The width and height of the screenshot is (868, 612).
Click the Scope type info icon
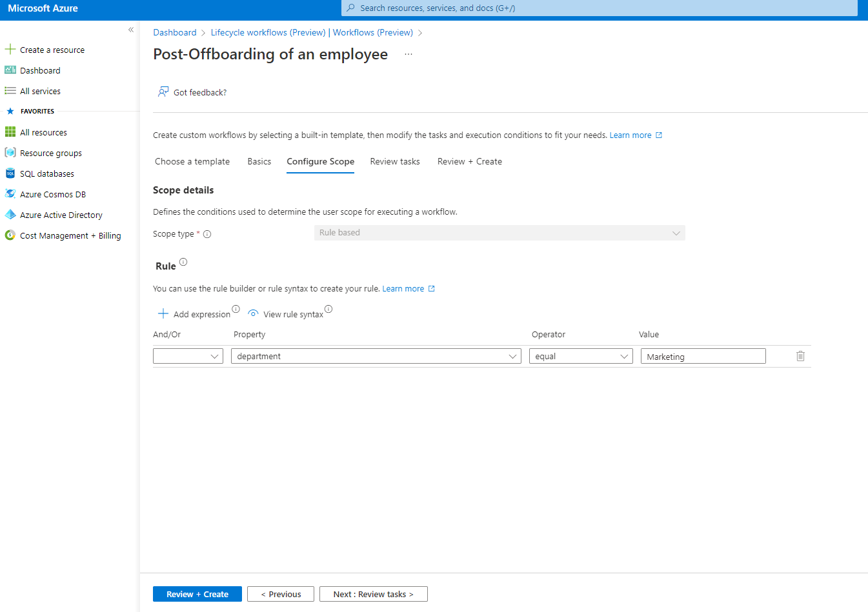207,234
